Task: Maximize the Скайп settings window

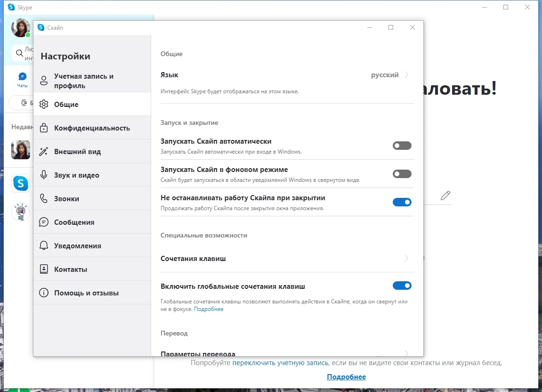Action: tap(391, 27)
